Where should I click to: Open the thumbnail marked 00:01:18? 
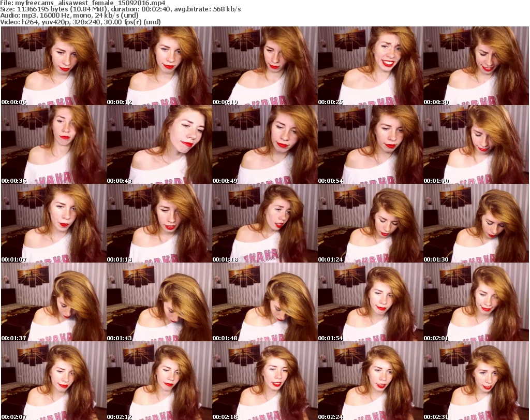pos(264,223)
